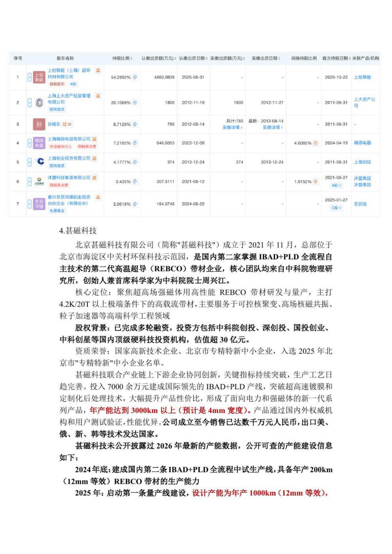The height and width of the screenshot is (554, 392).
Task: Click the A轮 tag under 上创聚能 shareholder name
Action: pos(73,84)
